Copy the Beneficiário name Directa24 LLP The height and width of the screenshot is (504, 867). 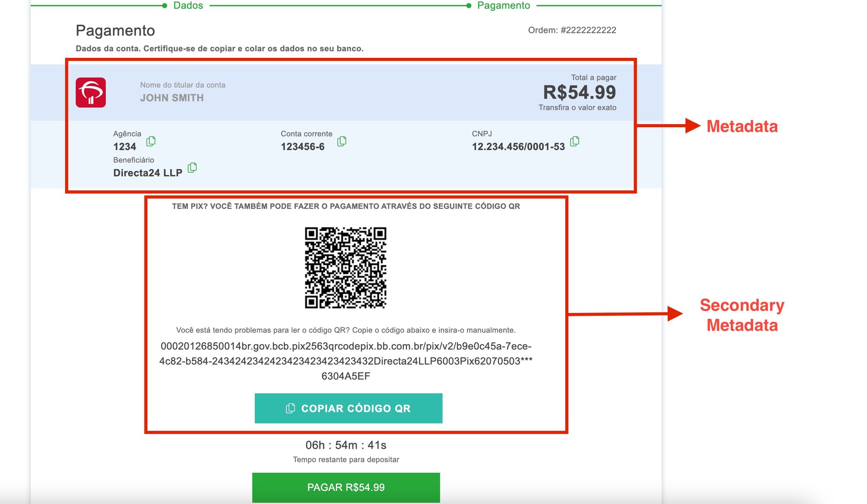pos(192,167)
